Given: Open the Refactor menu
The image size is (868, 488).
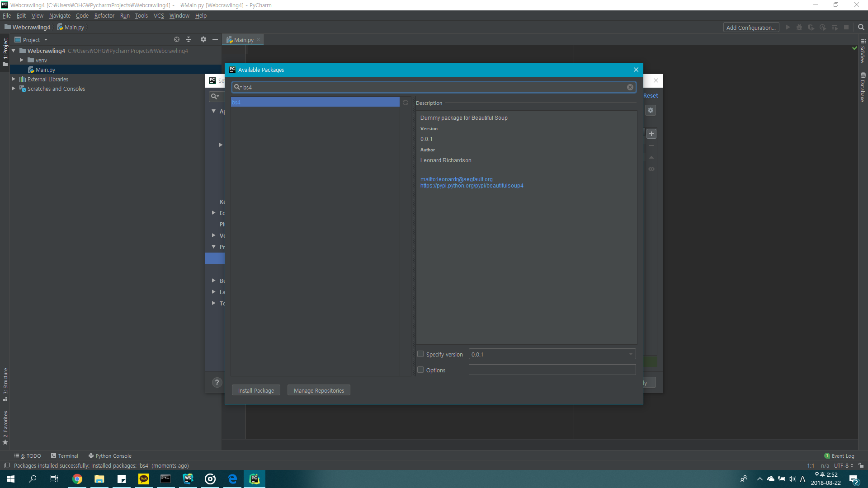Looking at the screenshot, I should (x=104, y=15).
